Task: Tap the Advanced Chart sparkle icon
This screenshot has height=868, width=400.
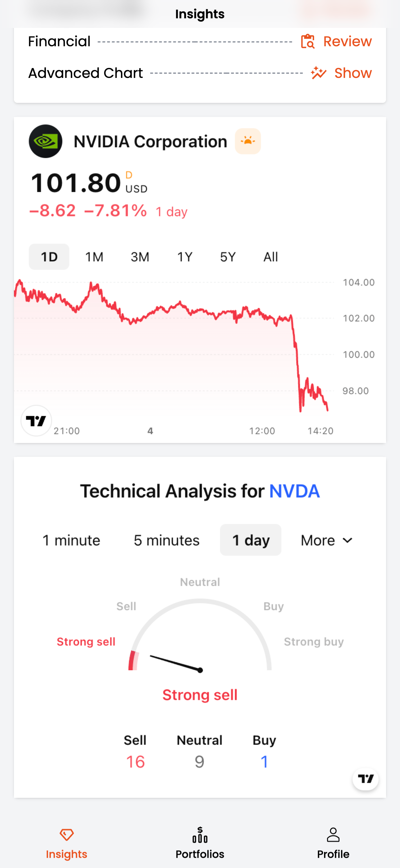Action: [318, 73]
